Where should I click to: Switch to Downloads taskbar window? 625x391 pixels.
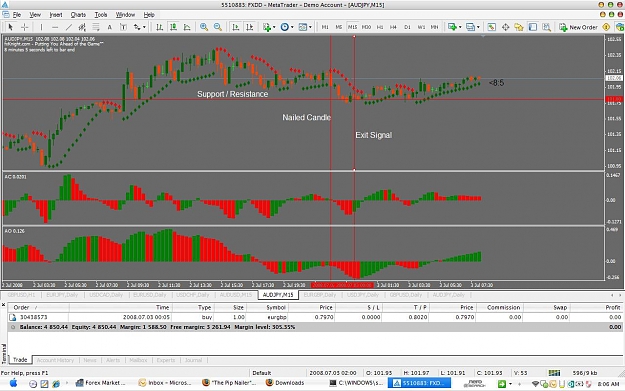pyautogui.click(x=285, y=383)
